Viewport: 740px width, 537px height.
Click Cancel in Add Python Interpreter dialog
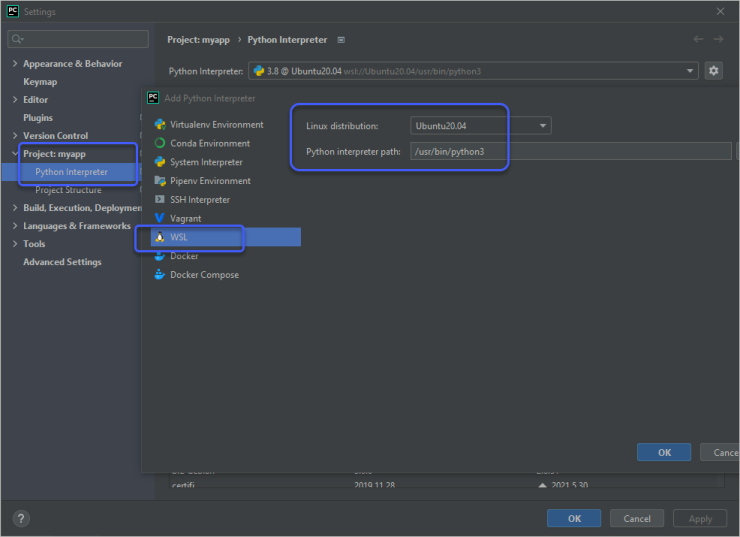coord(721,452)
